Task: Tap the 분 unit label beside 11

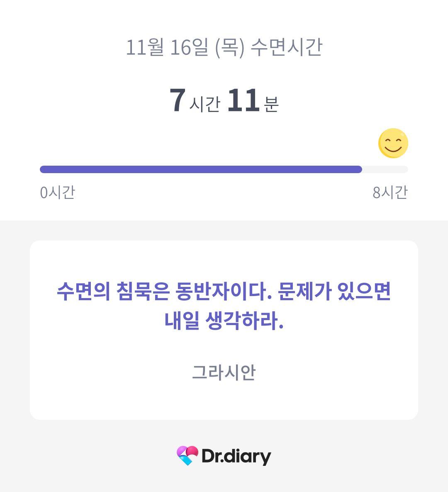Action: [271, 104]
